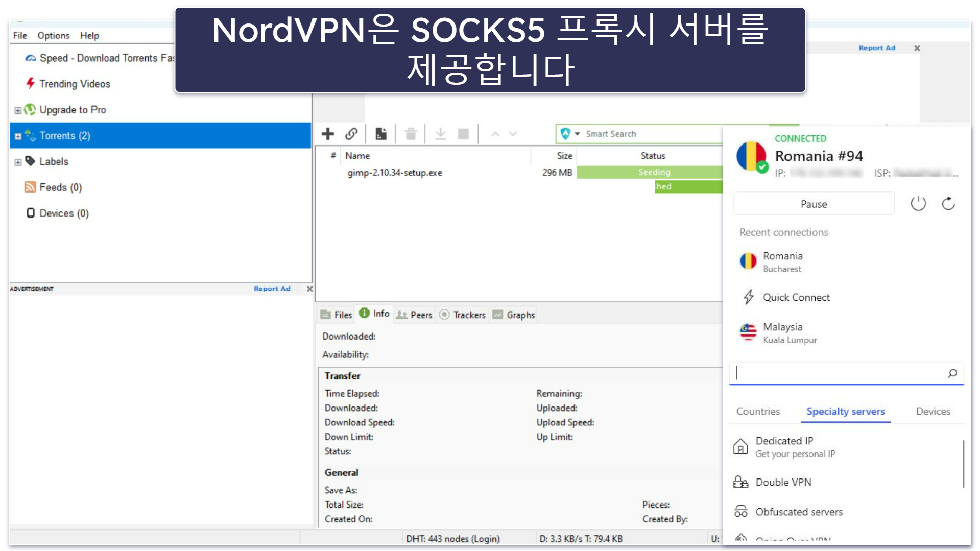Click download speed status bar entry
Screen dimensions: 980x551
pyautogui.click(x=581, y=539)
